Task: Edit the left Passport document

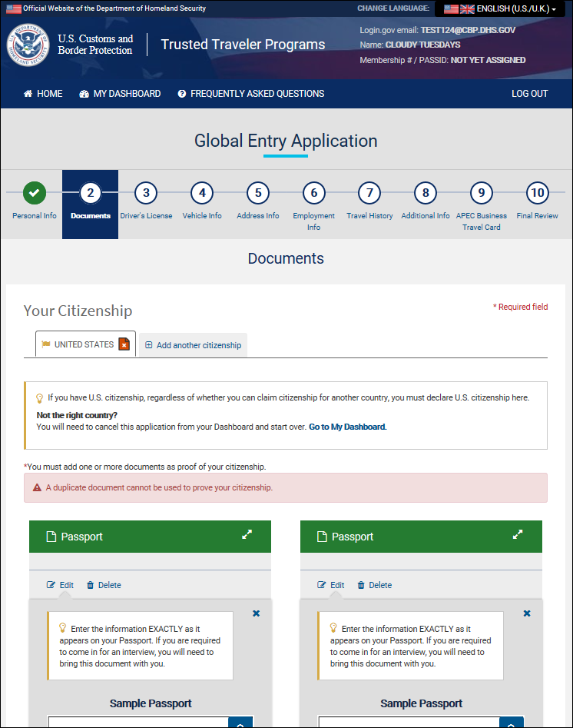Action: pyautogui.click(x=60, y=585)
